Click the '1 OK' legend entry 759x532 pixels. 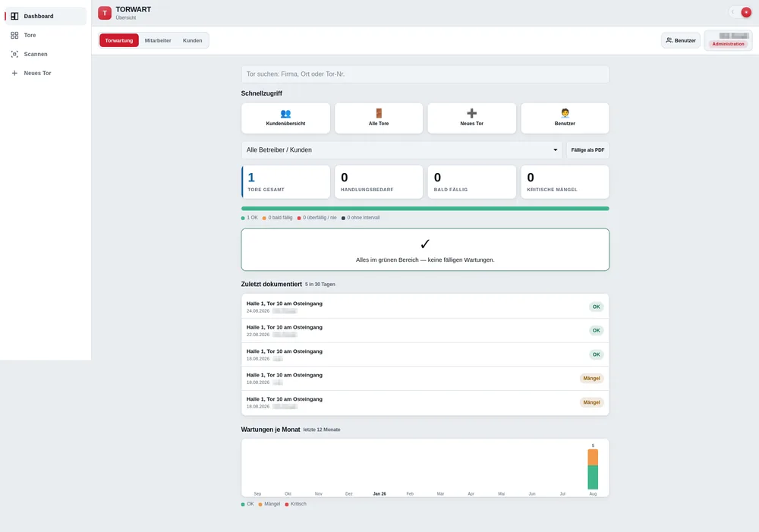250,218
